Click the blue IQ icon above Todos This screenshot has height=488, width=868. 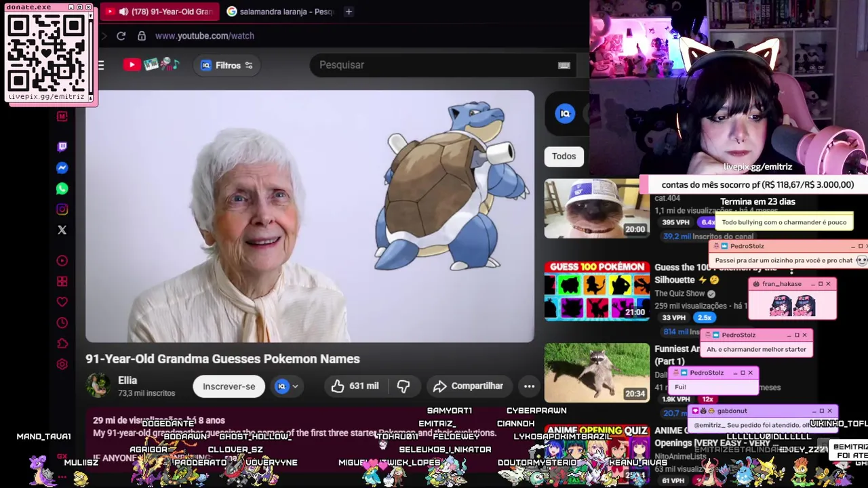tap(565, 114)
